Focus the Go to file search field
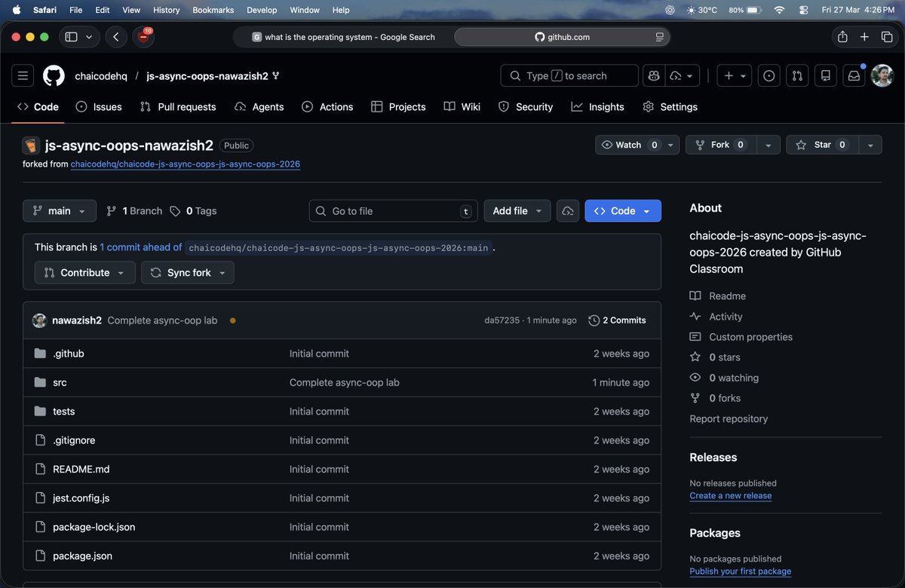Screen dimensions: 905x588 (x=394, y=211)
